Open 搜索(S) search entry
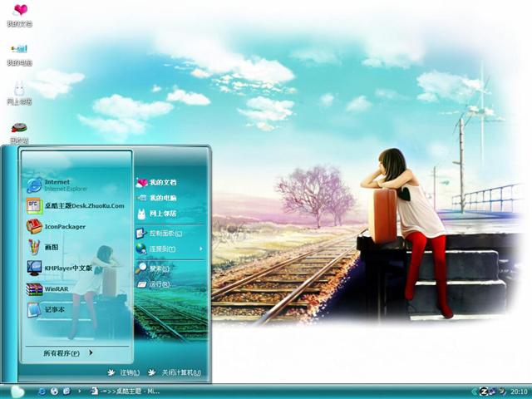Image resolution: width=532 pixels, height=399 pixels. (153, 268)
